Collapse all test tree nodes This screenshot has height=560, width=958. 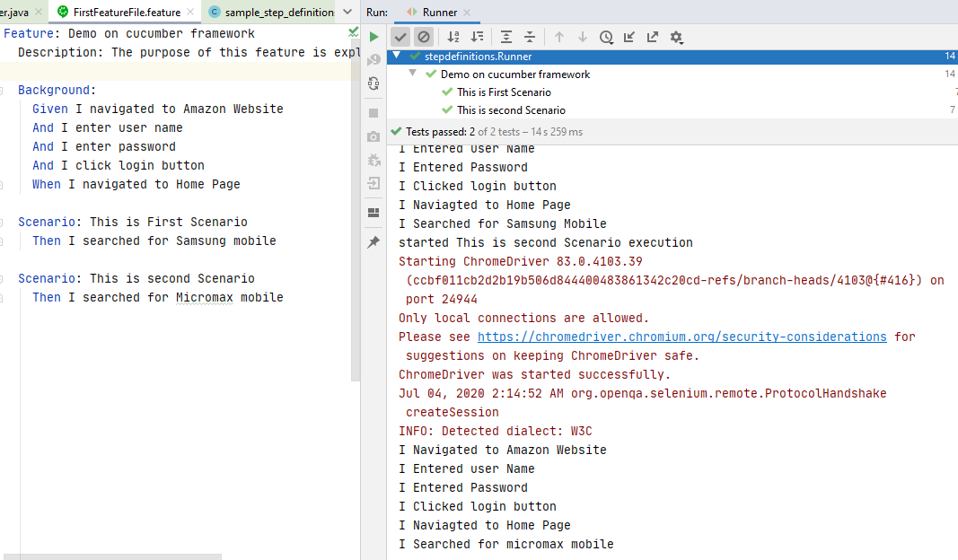pyautogui.click(x=530, y=38)
